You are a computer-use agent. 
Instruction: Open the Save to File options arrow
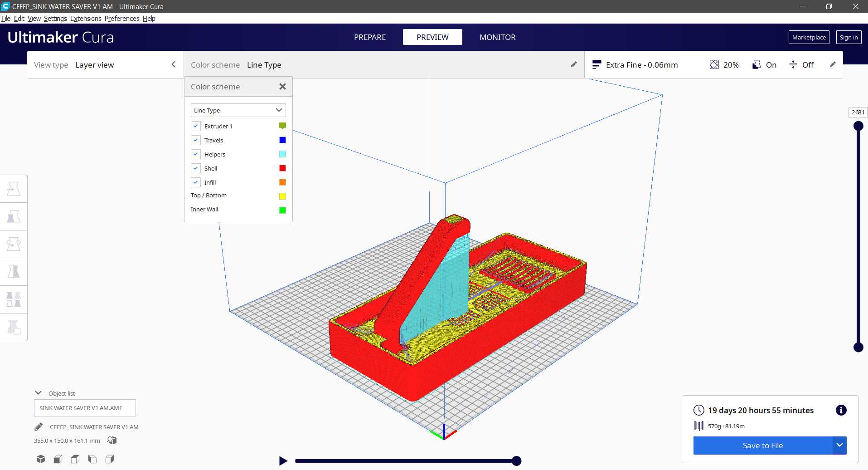(x=839, y=445)
